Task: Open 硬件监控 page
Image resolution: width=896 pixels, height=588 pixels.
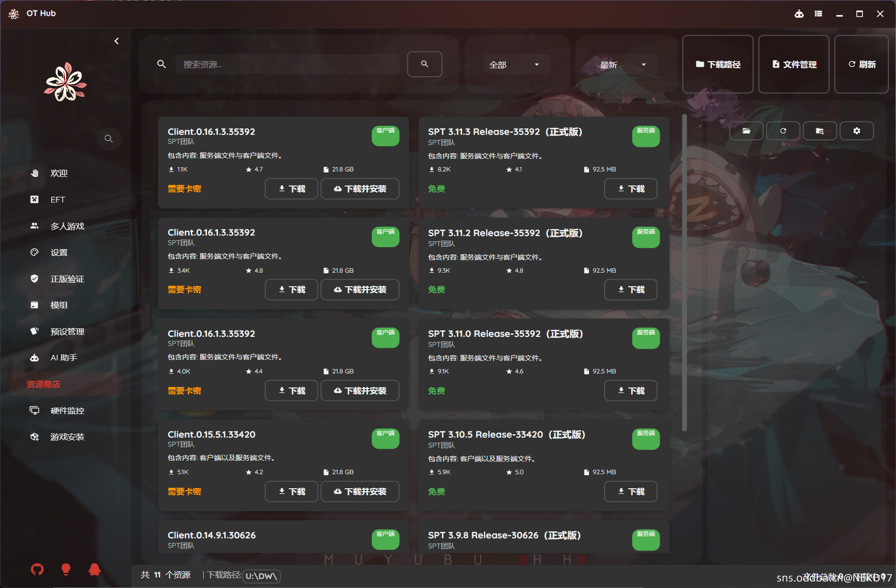Action: 66,411
